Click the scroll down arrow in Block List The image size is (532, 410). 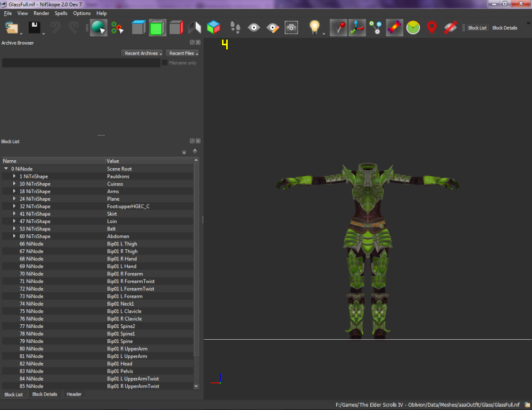(x=196, y=386)
